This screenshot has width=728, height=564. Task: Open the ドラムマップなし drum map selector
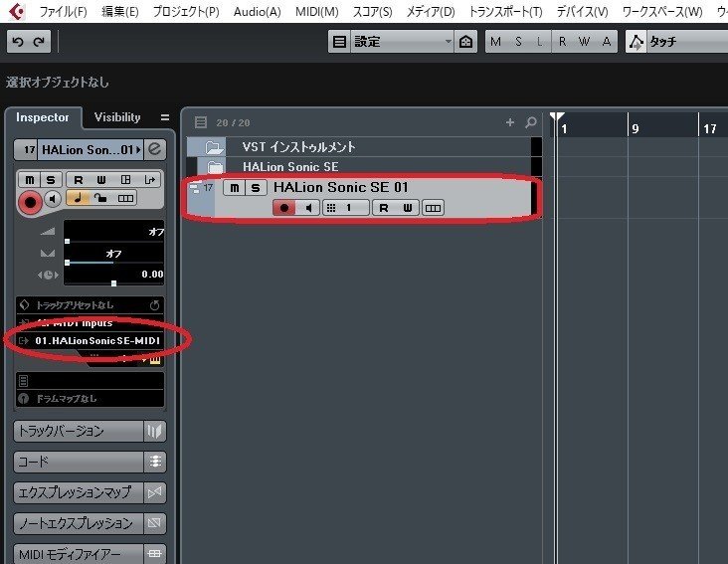pyautogui.click(x=90, y=399)
